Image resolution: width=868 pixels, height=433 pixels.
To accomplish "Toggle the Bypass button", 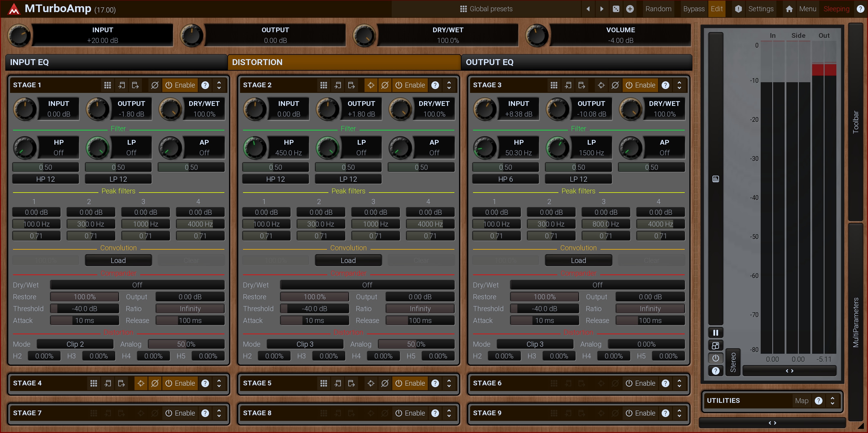I will [x=694, y=9].
